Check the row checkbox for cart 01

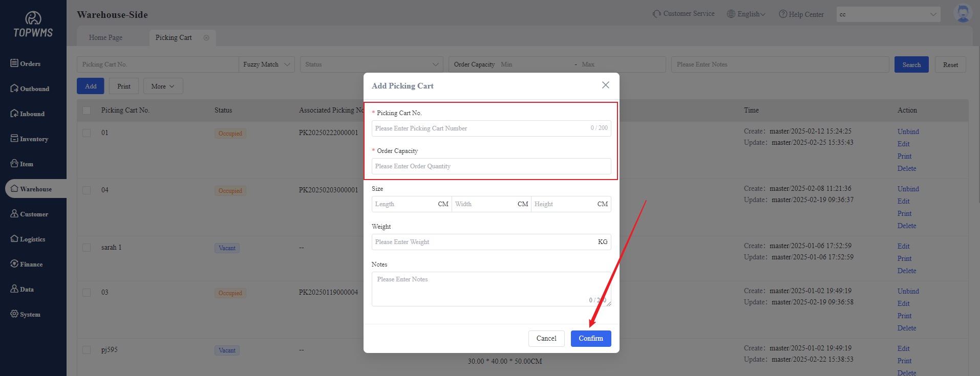[x=87, y=133]
